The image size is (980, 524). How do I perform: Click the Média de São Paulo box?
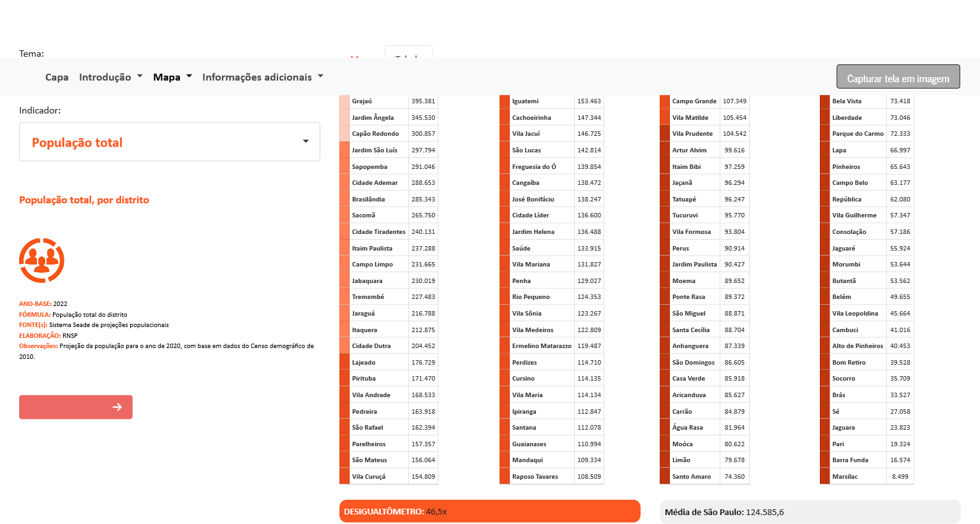pos(809,512)
